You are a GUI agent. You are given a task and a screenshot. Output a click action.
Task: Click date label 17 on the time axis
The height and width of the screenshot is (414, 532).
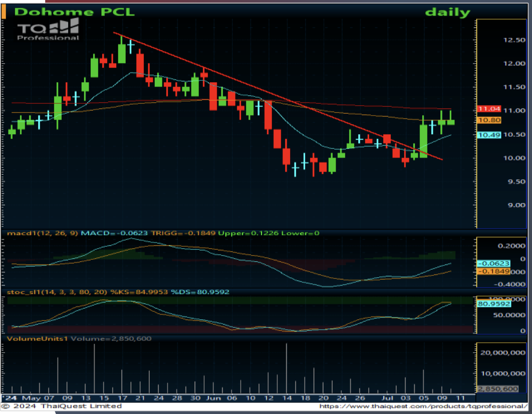pyautogui.click(x=122, y=398)
